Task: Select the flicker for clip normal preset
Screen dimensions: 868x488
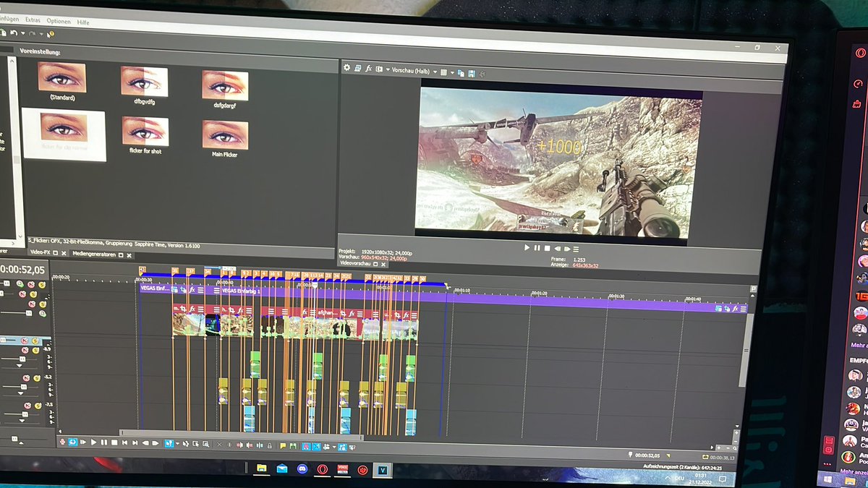Action: point(64,134)
